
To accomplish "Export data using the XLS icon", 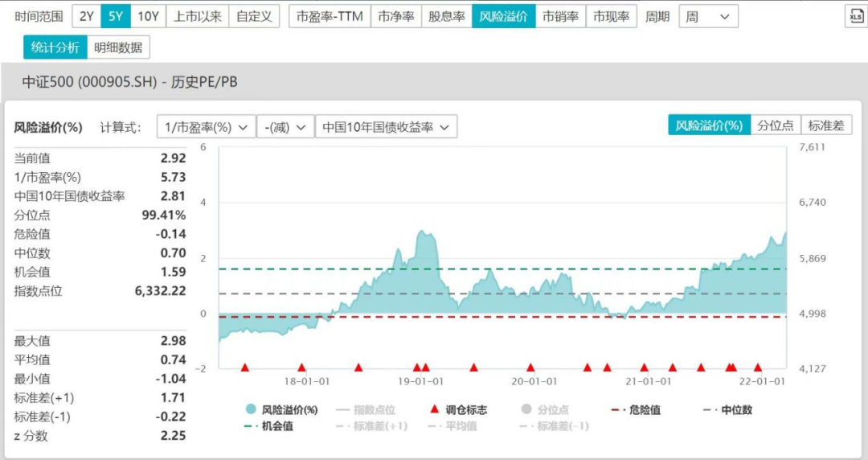I will click(855, 17).
